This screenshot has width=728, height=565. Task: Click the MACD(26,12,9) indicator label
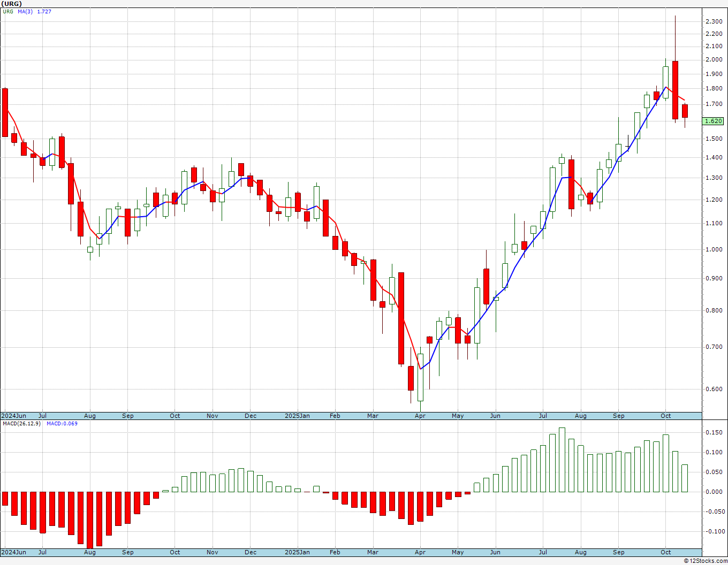point(21,424)
